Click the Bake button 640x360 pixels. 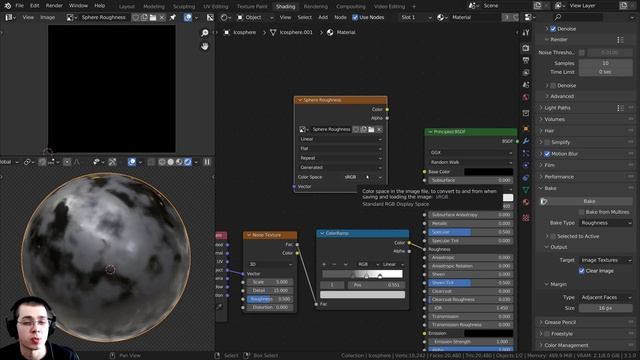pos(589,201)
